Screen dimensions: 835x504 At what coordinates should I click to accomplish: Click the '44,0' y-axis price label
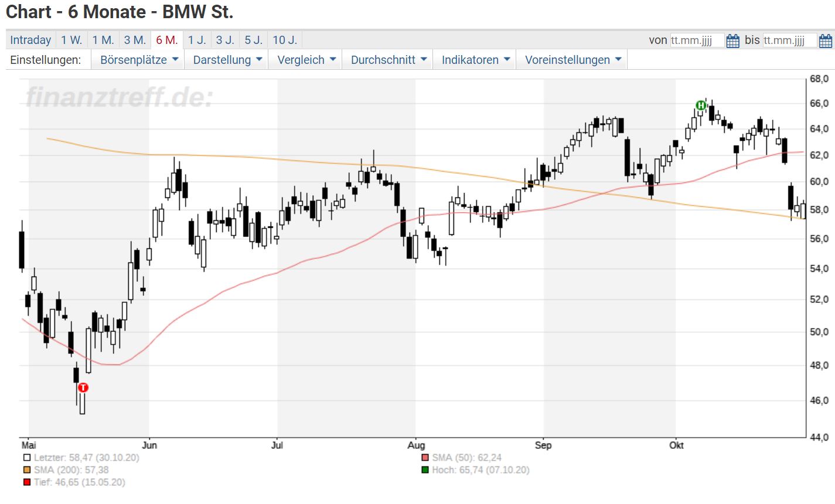[819, 437]
